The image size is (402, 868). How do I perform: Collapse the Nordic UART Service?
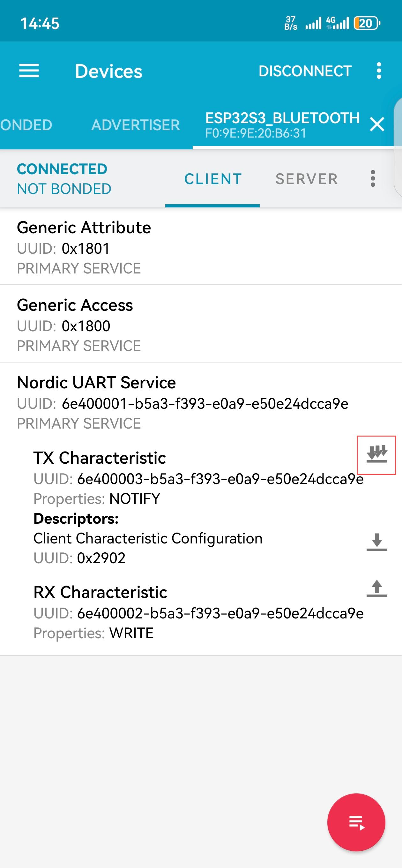pos(201,402)
